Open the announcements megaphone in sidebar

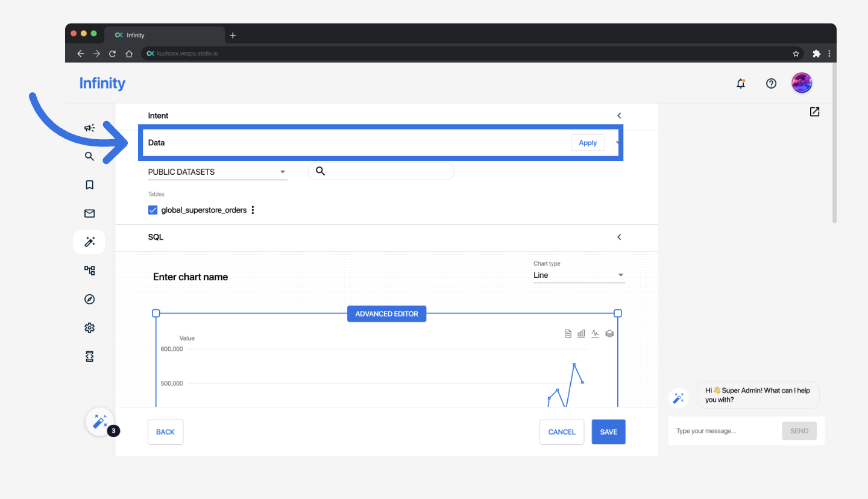point(89,128)
